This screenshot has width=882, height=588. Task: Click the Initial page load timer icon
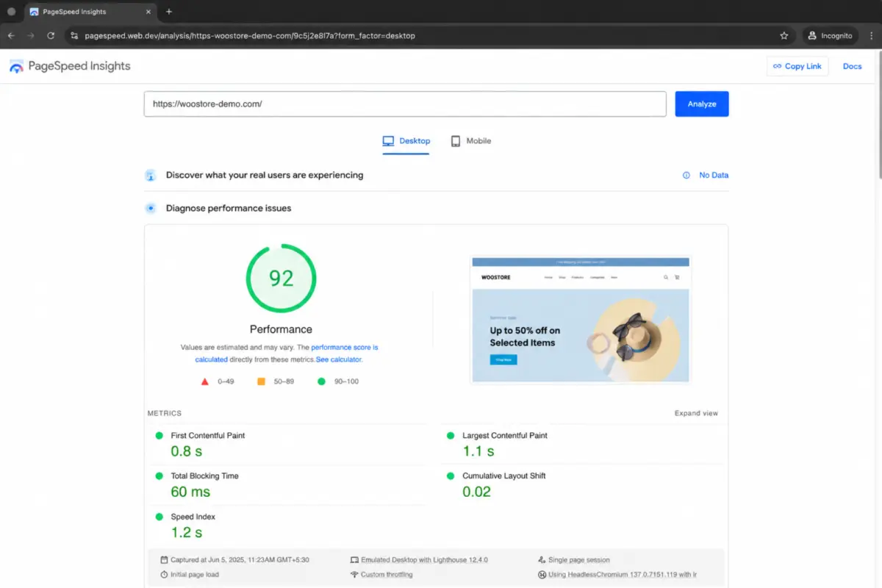coord(164,575)
